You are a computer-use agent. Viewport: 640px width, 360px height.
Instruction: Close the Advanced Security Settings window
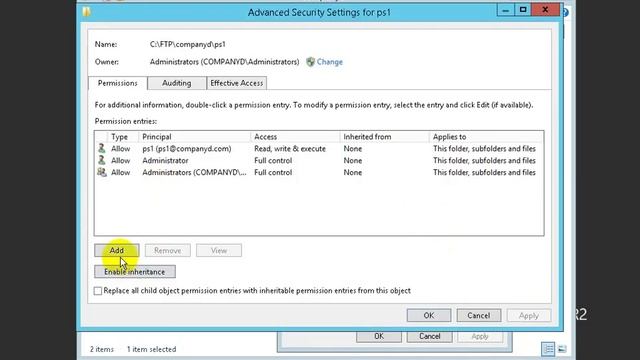(545, 10)
